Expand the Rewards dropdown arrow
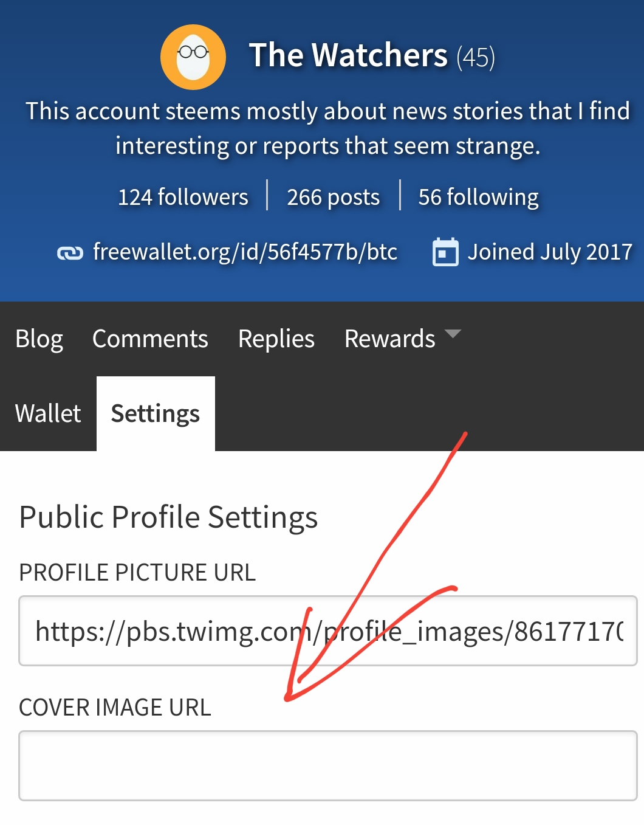The image size is (644, 825). [x=453, y=334]
